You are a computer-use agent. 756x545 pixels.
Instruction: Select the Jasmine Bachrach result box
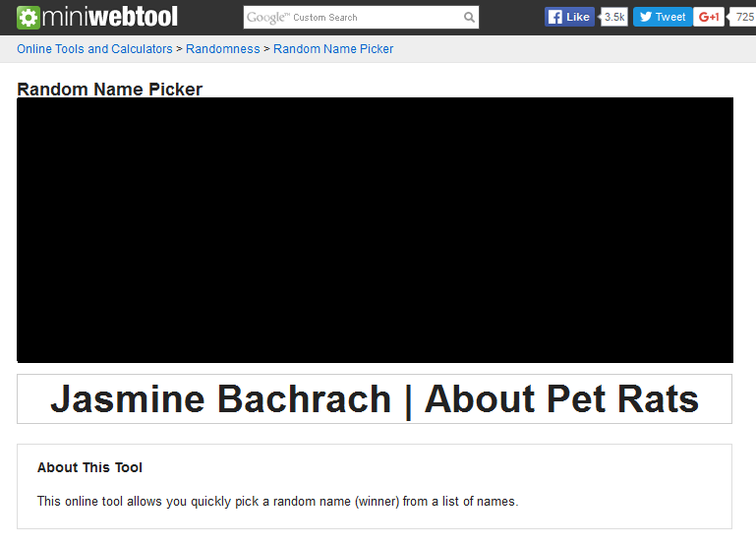[375, 398]
